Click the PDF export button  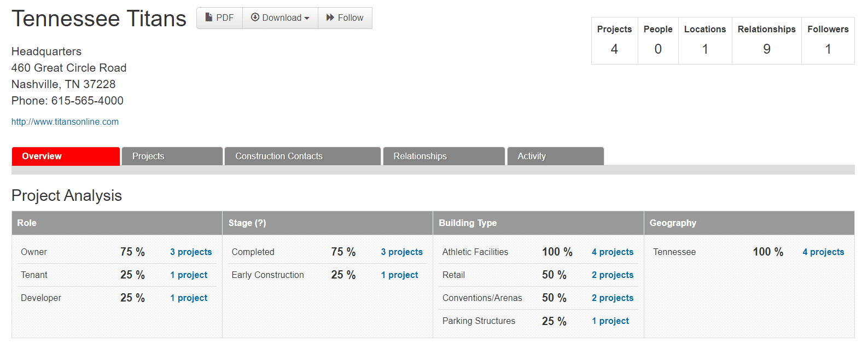[x=219, y=18]
